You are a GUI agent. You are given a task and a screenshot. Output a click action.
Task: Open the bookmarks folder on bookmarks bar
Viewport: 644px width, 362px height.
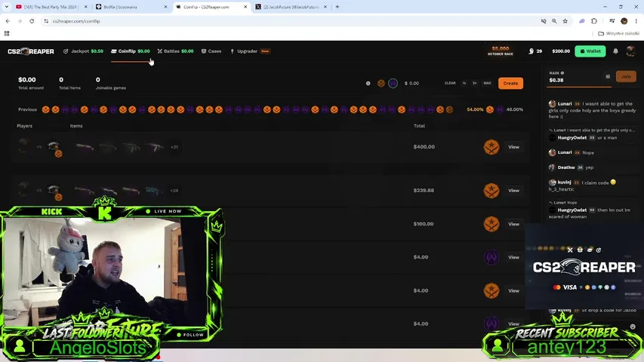coord(618,33)
